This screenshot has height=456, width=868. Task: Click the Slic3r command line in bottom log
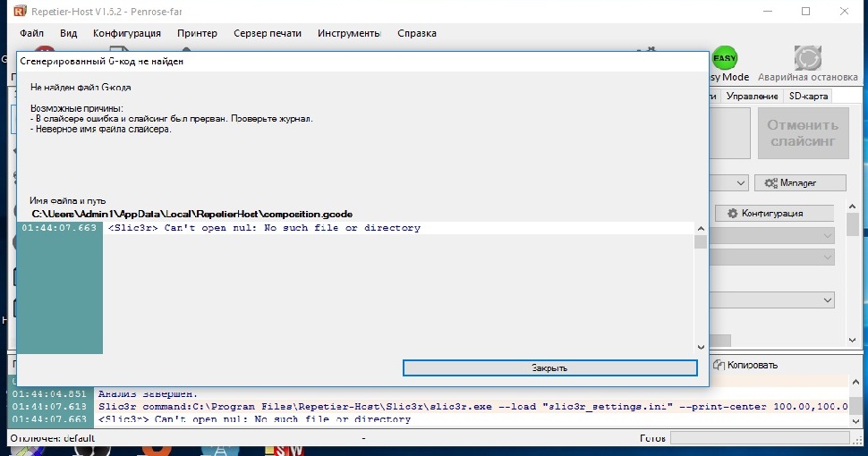click(472, 406)
